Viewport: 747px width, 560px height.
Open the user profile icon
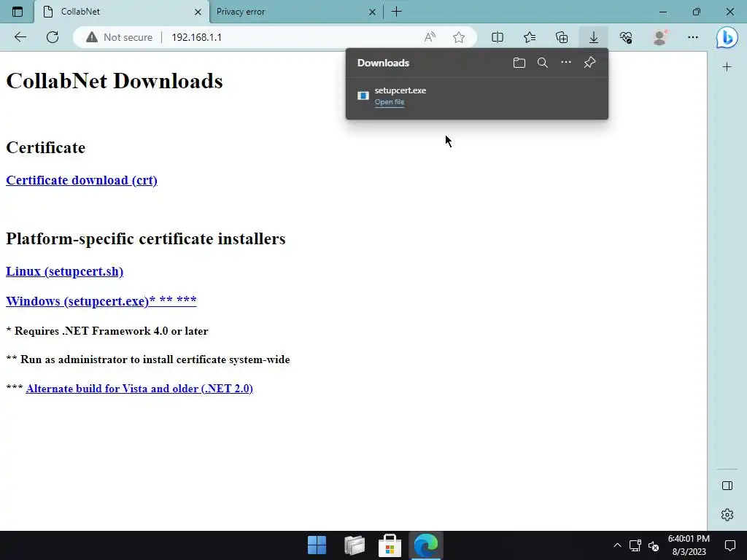click(659, 37)
